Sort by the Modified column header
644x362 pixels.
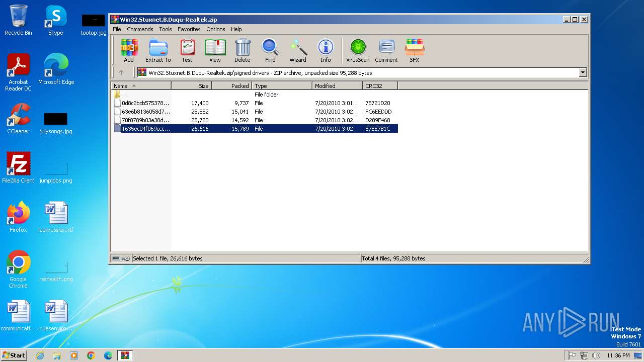pos(337,86)
